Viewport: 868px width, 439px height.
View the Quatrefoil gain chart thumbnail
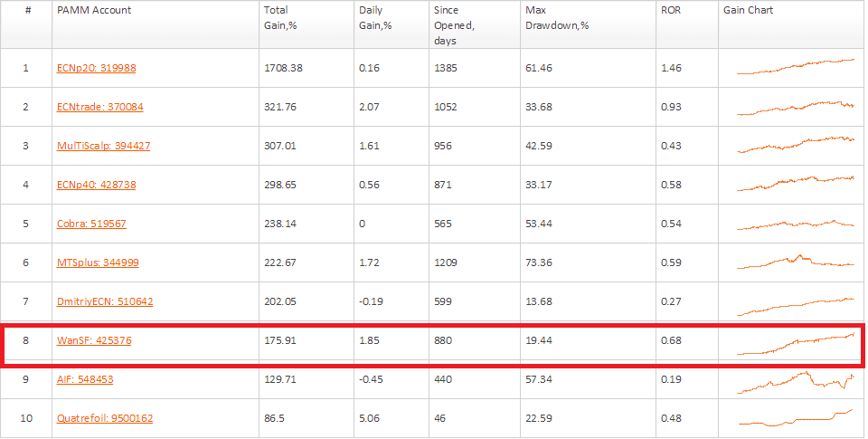(795, 418)
